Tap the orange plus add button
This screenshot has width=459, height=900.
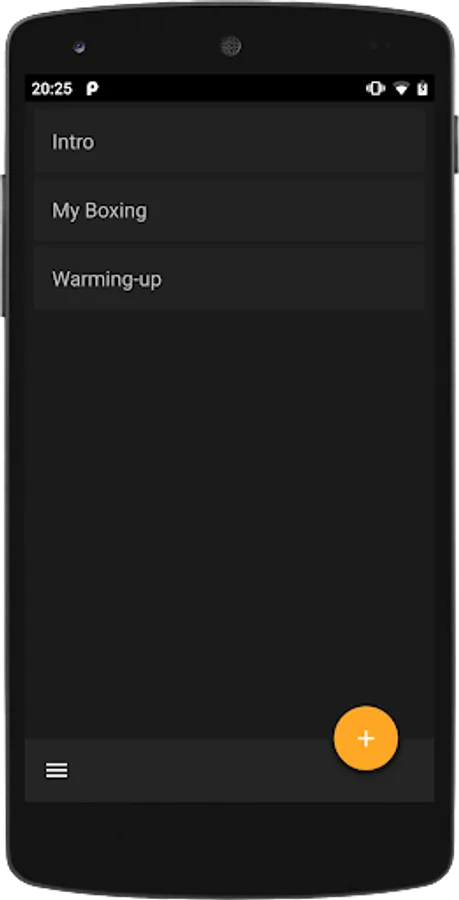click(366, 738)
